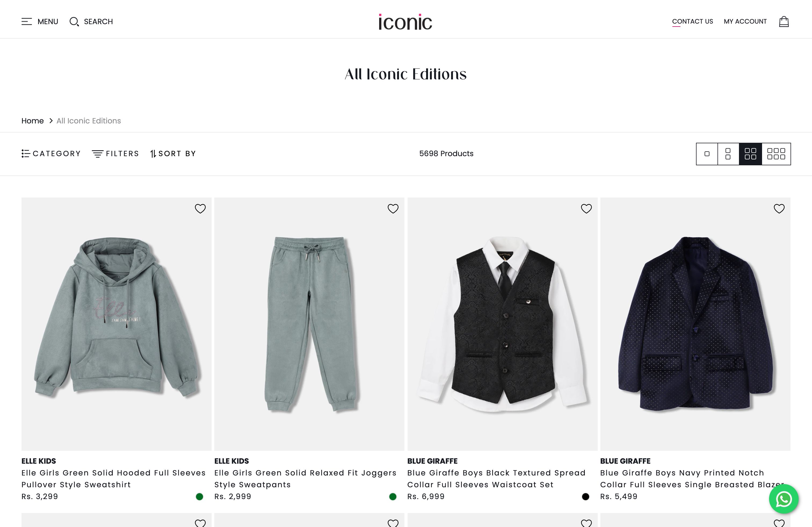Expand the Category panel
The height and width of the screenshot is (527, 812).
click(x=51, y=154)
